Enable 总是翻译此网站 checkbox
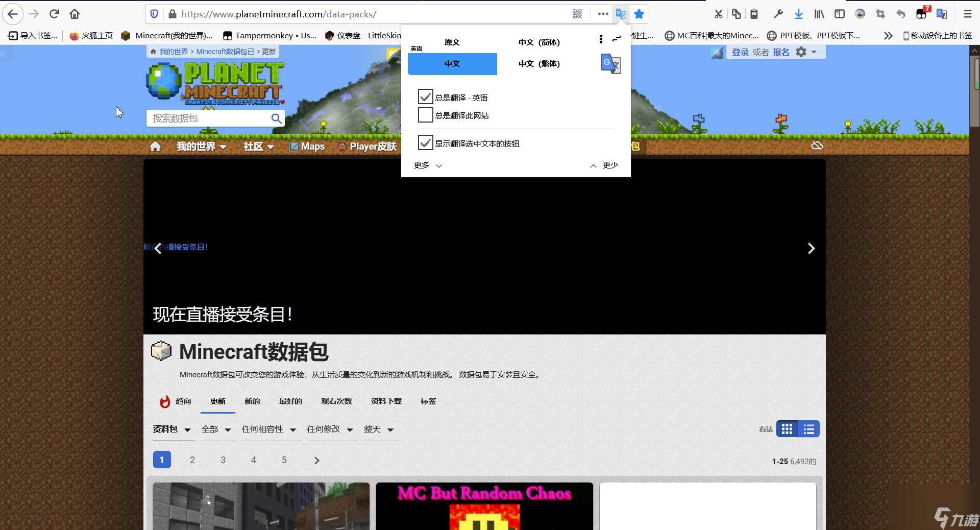Image resolution: width=980 pixels, height=530 pixels. (x=425, y=115)
